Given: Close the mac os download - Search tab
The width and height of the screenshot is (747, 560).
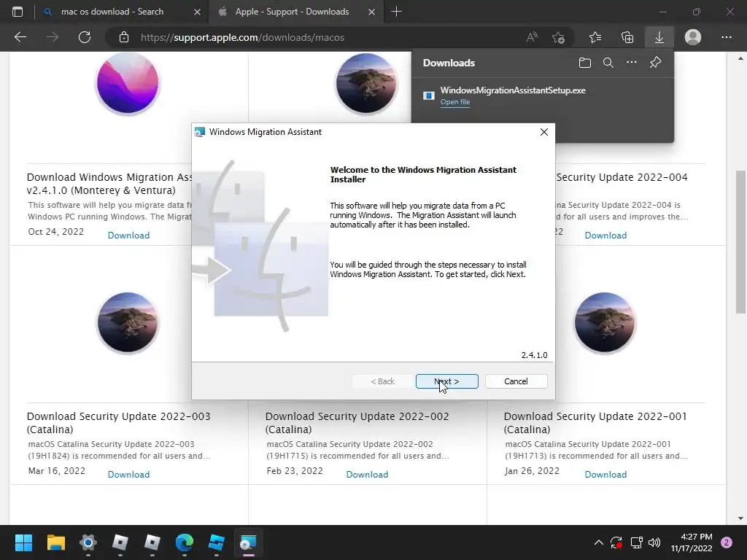Looking at the screenshot, I should click(197, 12).
